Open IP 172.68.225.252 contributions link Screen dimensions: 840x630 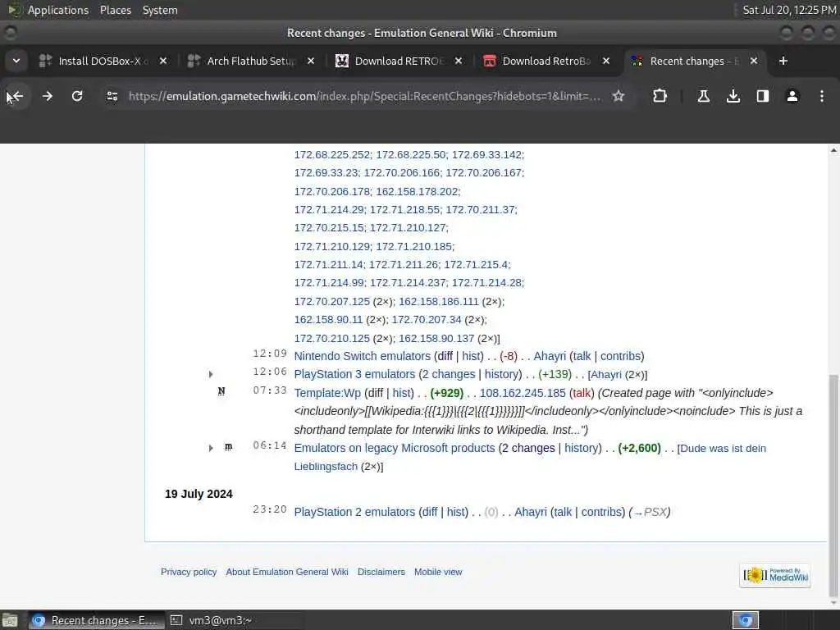(x=331, y=155)
